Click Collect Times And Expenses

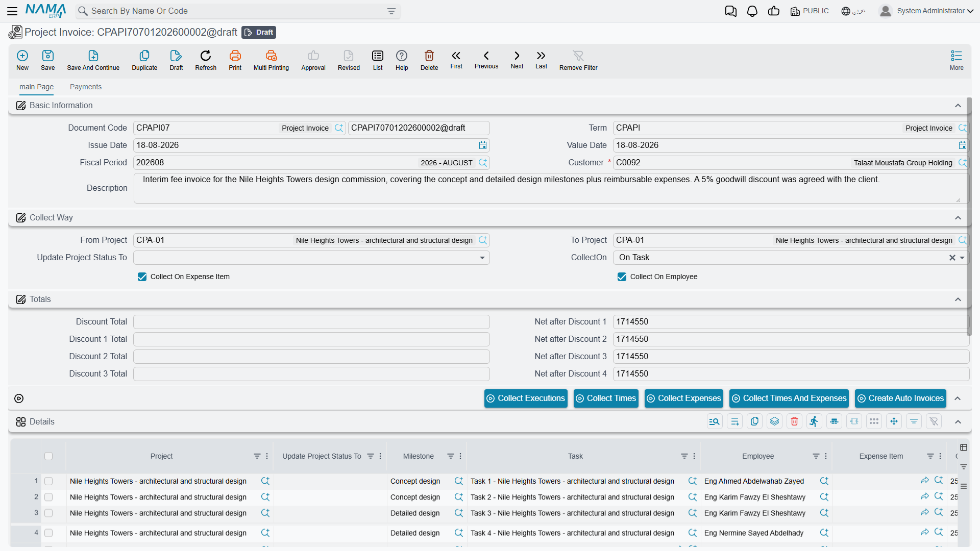pos(789,398)
